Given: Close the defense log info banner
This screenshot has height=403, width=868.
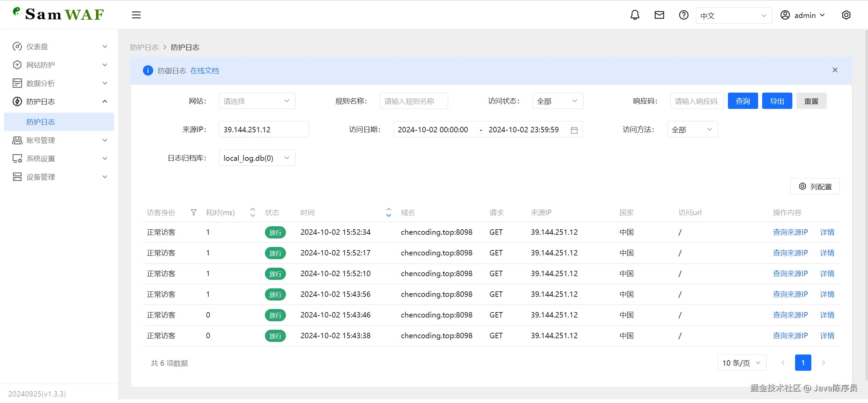Looking at the screenshot, I should tap(835, 70).
